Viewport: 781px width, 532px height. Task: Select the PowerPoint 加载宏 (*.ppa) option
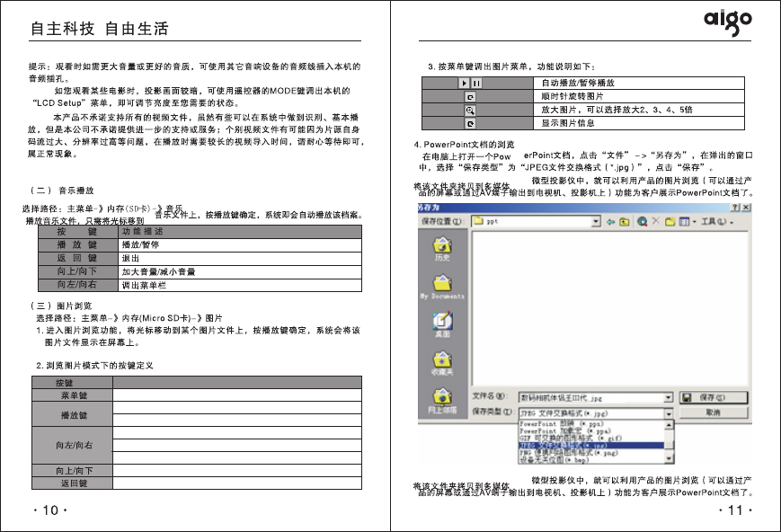click(x=591, y=430)
